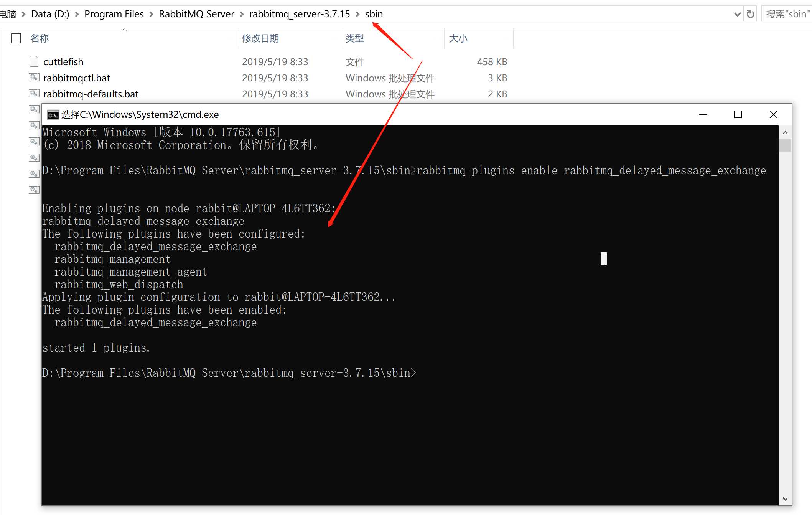The width and height of the screenshot is (812, 515).
Task: Sort files by the 名称 column
Action: click(x=40, y=38)
